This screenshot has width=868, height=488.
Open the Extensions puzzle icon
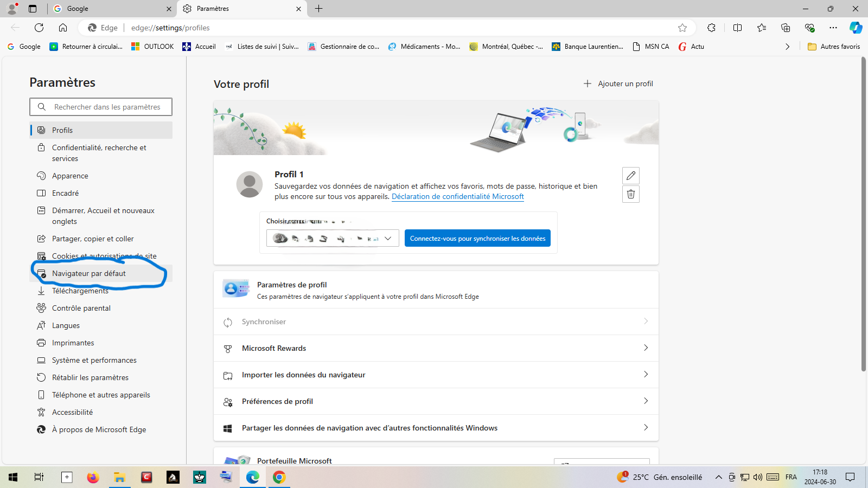(x=711, y=28)
